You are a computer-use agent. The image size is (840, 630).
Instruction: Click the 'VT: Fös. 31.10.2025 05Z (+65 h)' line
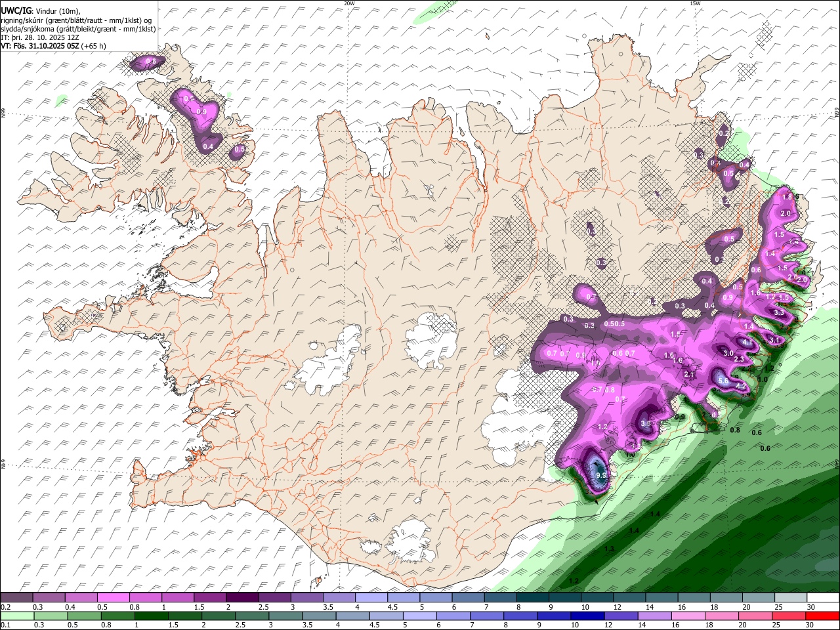pyautogui.click(x=53, y=46)
